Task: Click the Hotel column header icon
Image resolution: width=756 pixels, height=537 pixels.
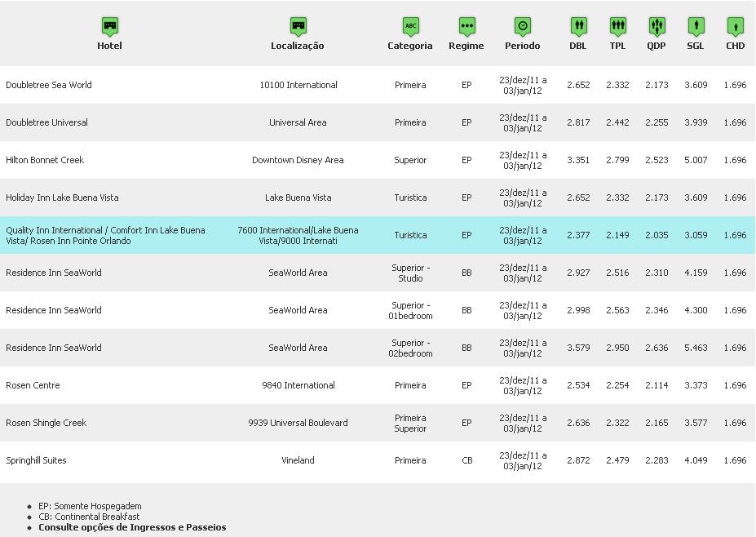Action: (110, 26)
